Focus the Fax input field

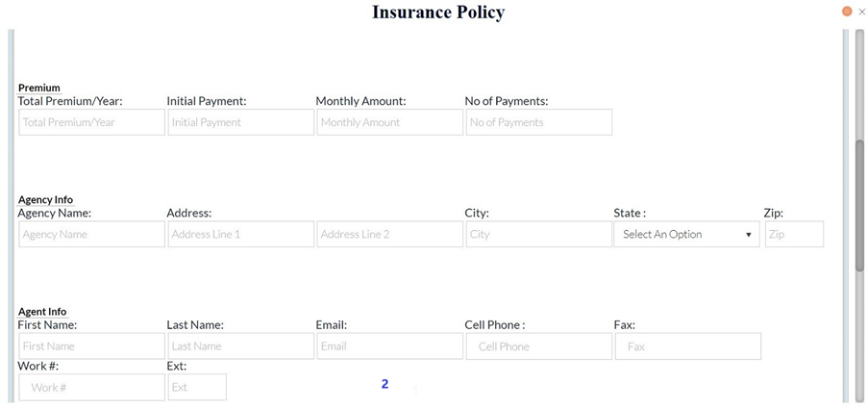pyautogui.click(x=687, y=346)
